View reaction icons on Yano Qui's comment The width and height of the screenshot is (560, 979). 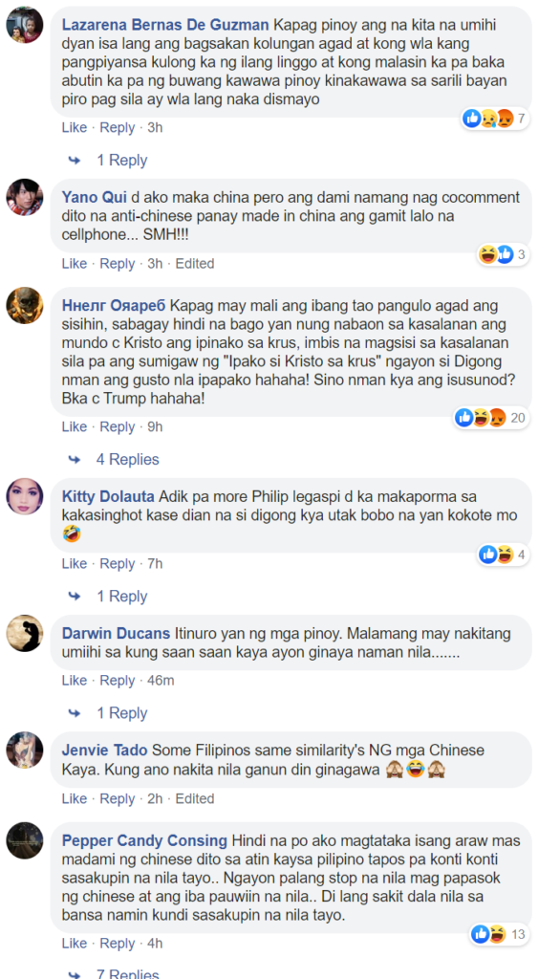click(x=503, y=254)
